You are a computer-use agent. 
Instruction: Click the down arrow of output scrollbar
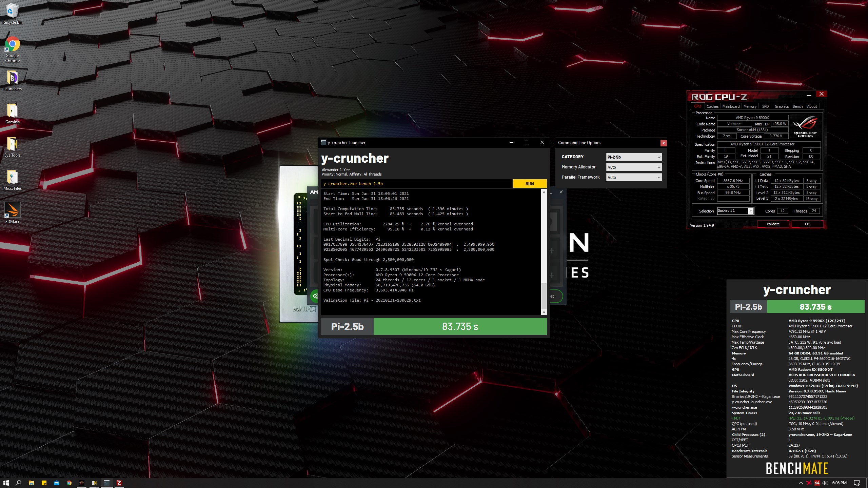click(544, 312)
